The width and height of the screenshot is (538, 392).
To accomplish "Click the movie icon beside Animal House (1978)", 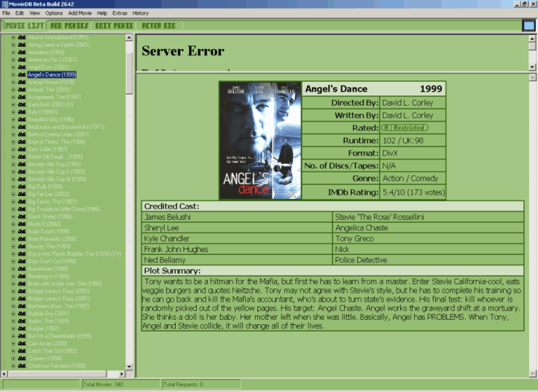I will click(22, 82).
